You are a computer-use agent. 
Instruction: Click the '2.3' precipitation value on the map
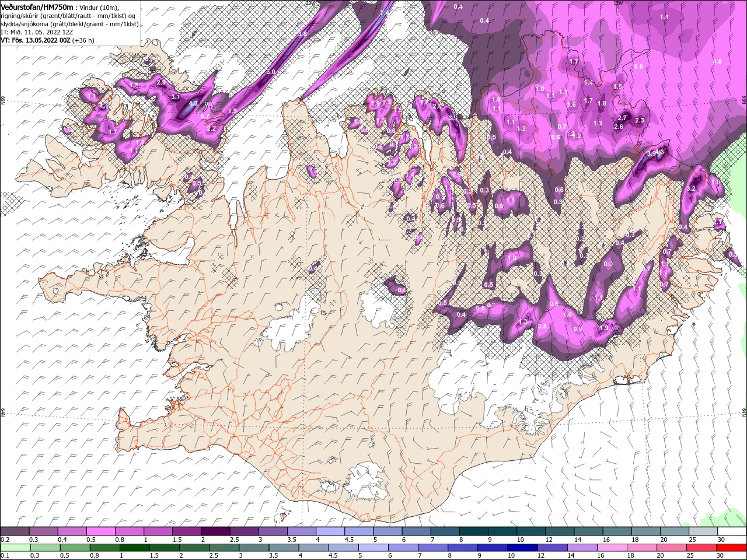point(640,120)
